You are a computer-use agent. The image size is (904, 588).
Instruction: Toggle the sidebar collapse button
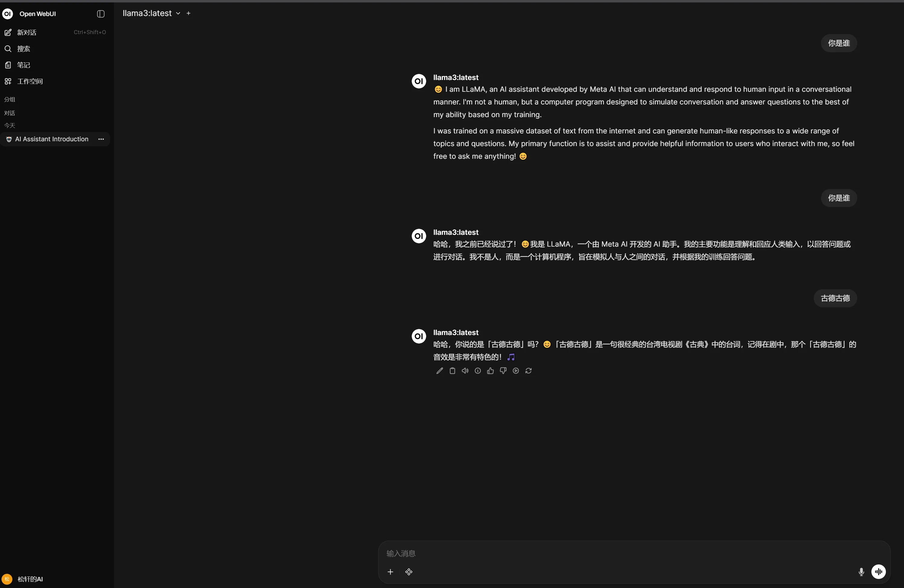pos(101,14)
